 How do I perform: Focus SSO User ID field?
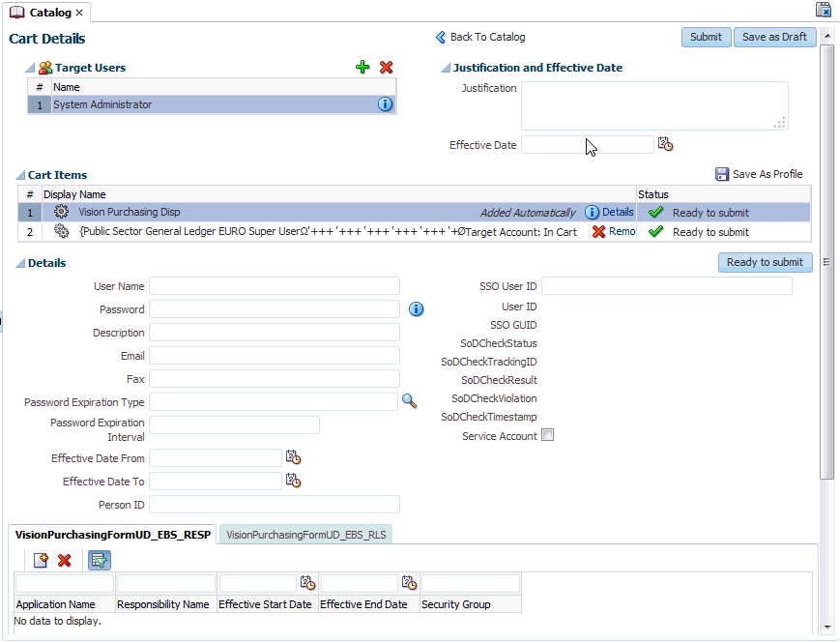[666, 285]
